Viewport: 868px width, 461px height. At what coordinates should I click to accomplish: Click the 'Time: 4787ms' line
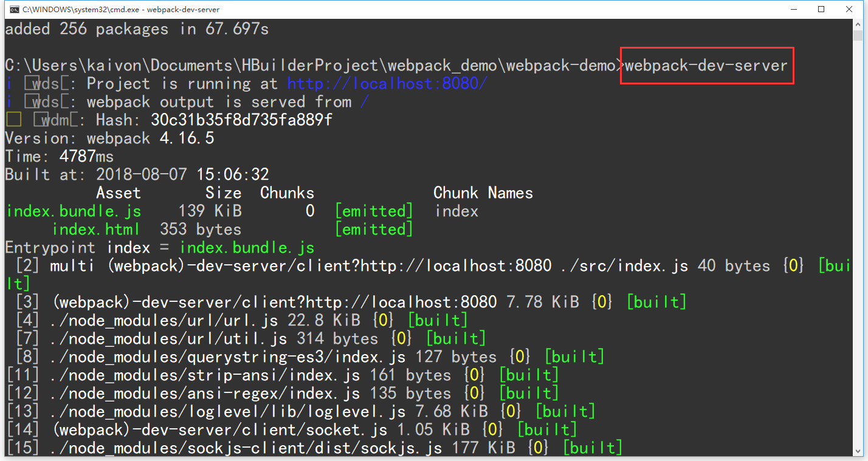pyautogui.click(x=59, y=156)
